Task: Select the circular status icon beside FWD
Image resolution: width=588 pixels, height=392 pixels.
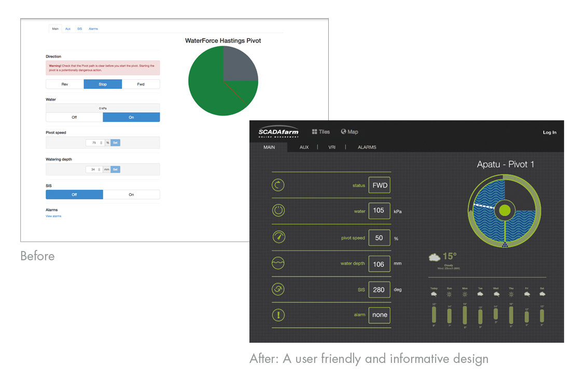Action: (x=278, y=185)
